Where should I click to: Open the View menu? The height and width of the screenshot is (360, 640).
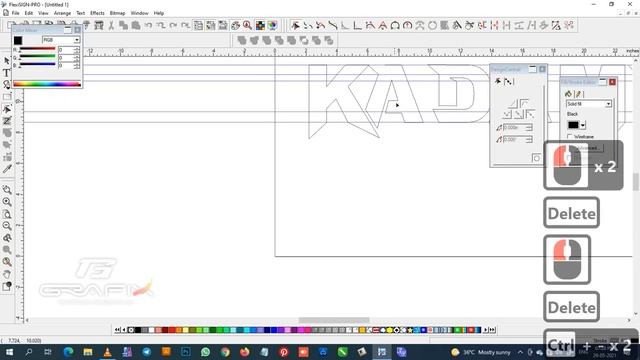[43, 13]
